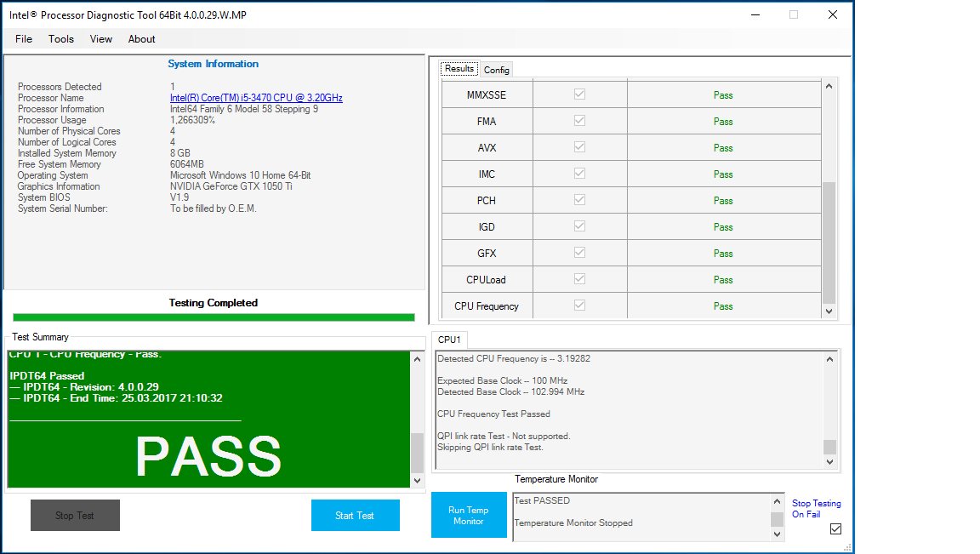The width and height of the screenshot is (980, 554).
Task: Open the Intel Core i5-3470 CPU link
Action: click(x=256, y=98)
